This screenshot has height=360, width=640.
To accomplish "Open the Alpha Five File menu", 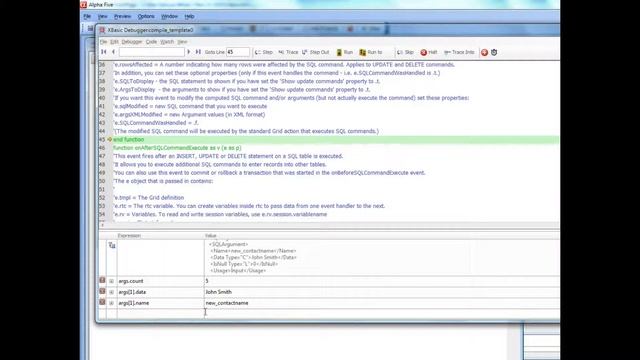I will [87, 16].
